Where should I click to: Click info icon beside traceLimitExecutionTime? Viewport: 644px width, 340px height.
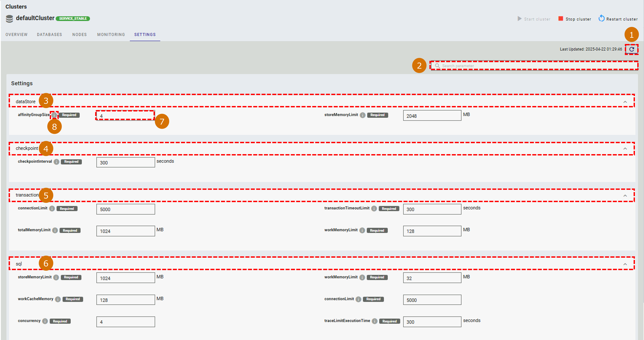(375, 321)
